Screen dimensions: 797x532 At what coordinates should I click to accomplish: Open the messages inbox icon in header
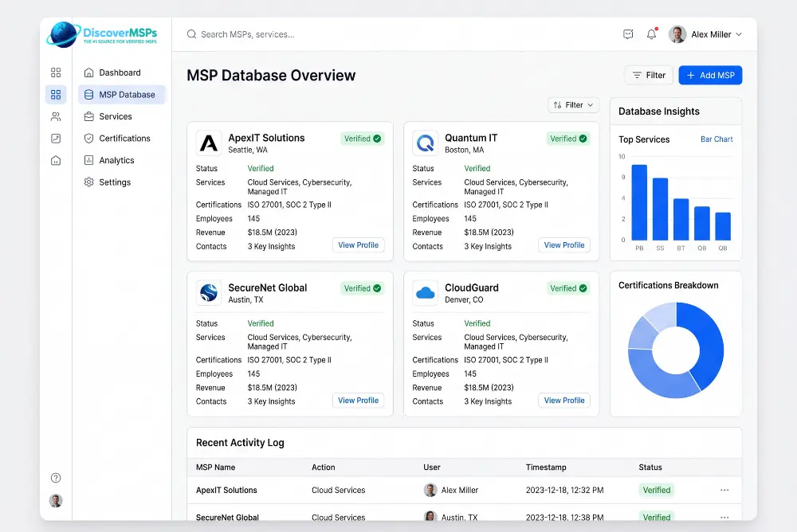pyautogui.click(x=628, y=34)
